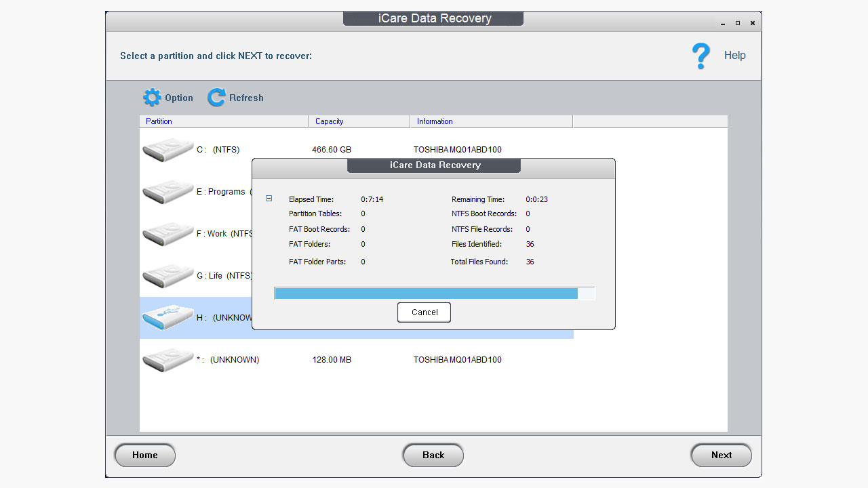Close the iCare Data Recovery window
868x488 pixels.
tap(753, 23)
